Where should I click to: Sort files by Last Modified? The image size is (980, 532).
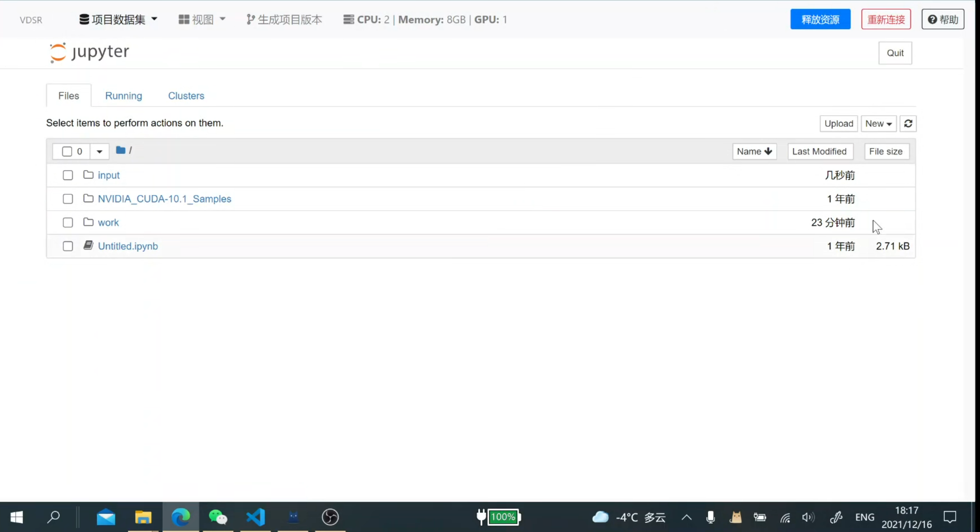coord(819,151)
